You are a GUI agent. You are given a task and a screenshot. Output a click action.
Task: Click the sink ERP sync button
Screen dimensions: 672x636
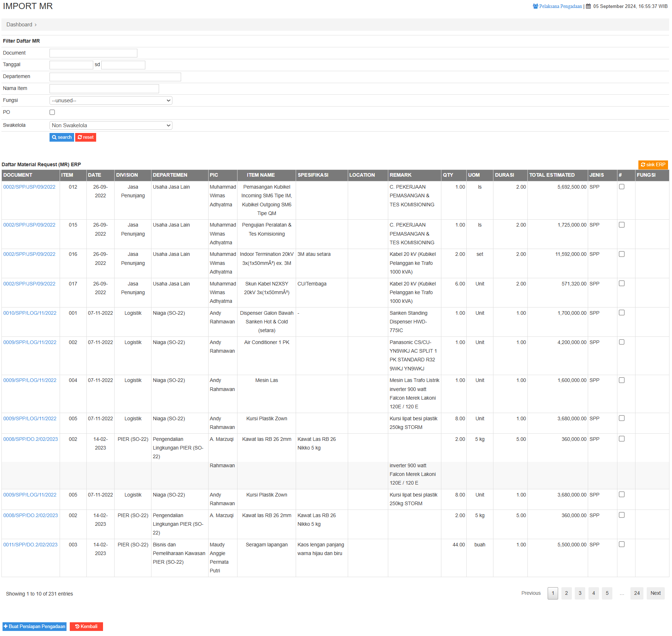tap(652, 165)
